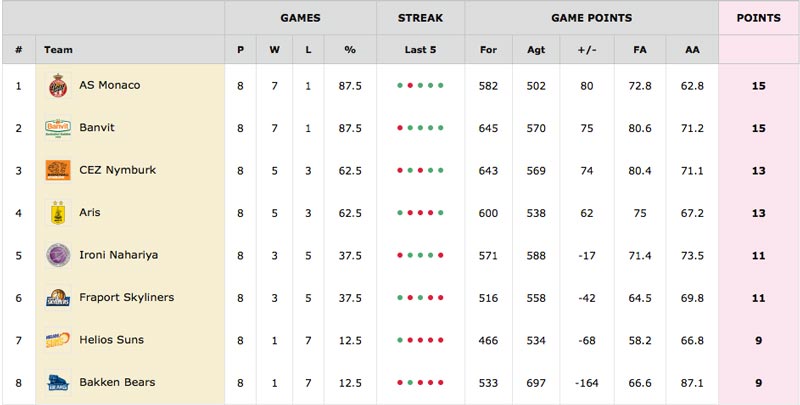Select the CEZ Nymburk team name

click(117, 170)
